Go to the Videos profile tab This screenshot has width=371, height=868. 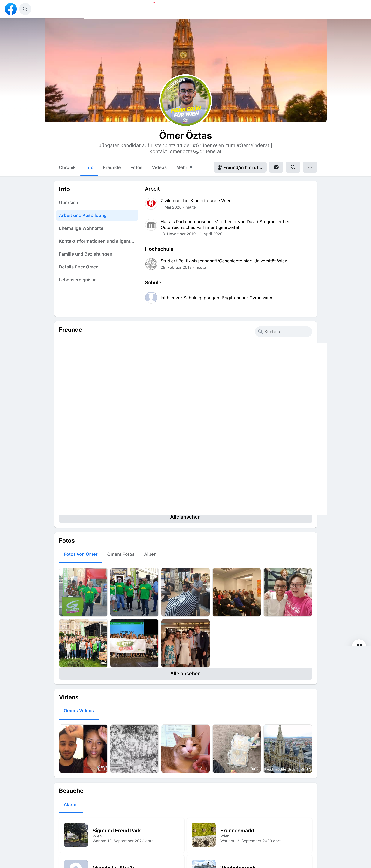click(159, 167)
